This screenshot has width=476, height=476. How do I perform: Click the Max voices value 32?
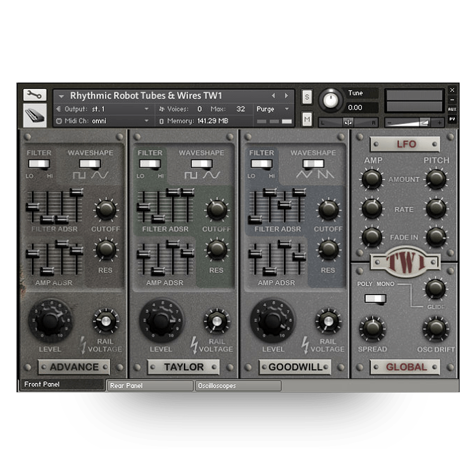click(241, 109)
